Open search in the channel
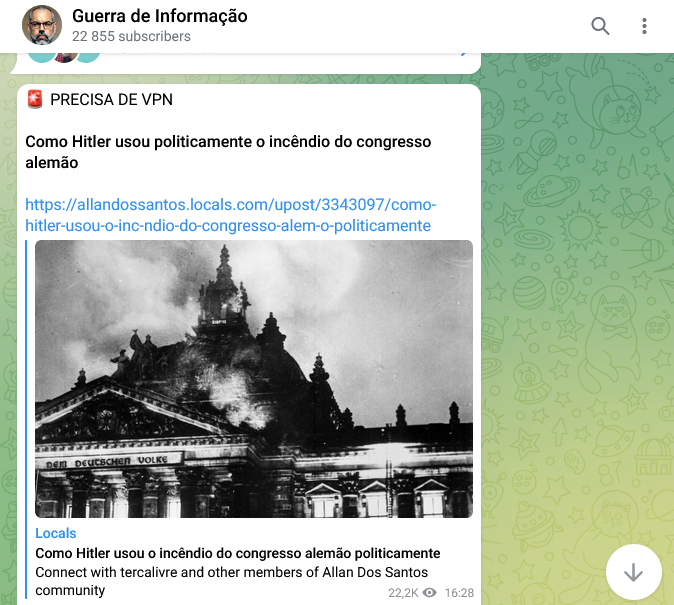This screenshot has height=605, width=674. [600, 26]
